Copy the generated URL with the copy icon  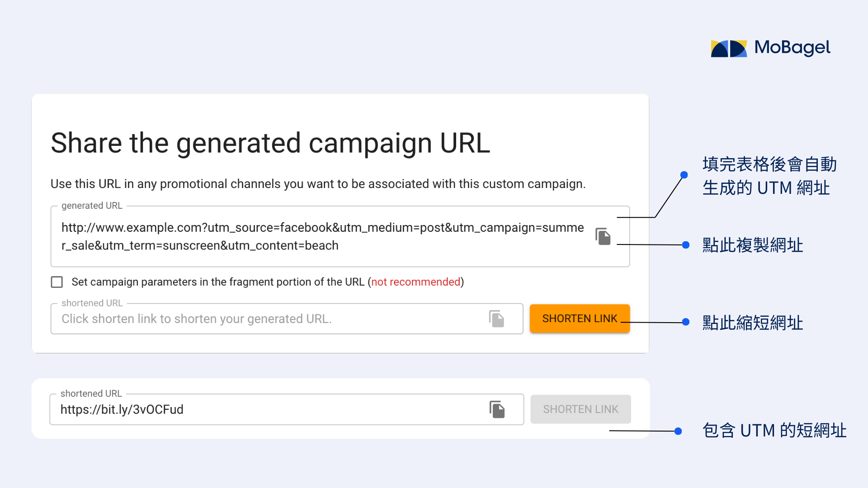click(603, 236)
